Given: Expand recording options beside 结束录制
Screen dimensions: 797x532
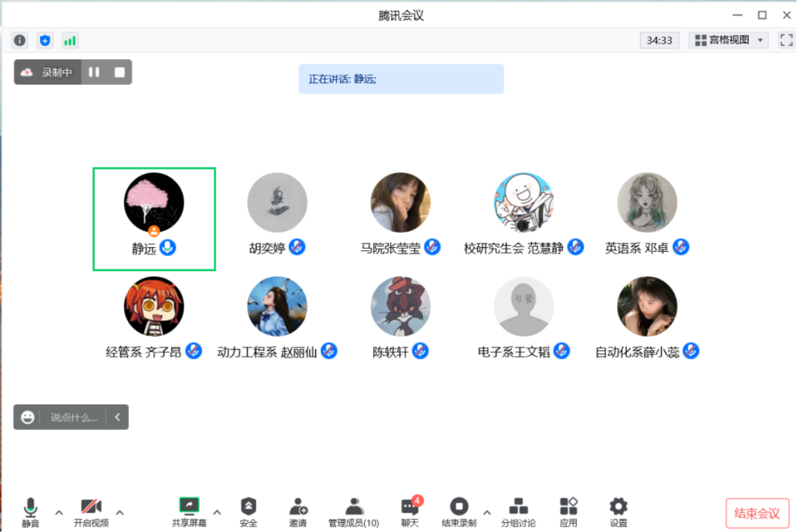Looking at the screenshot, I should click(487, 513).
